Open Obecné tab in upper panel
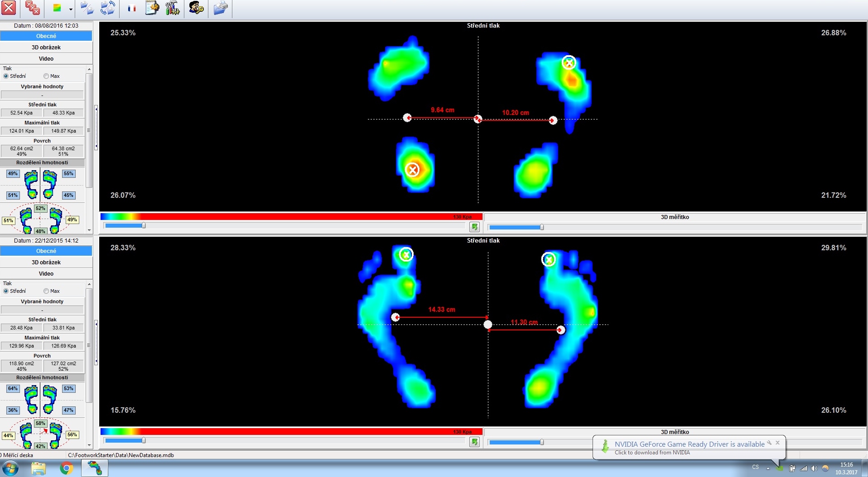The image size is (868, 477). click(x=46, y=36)
